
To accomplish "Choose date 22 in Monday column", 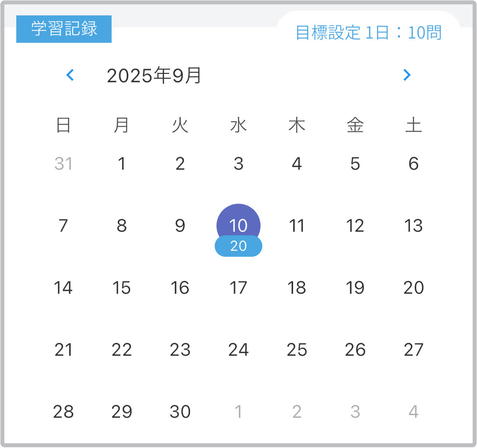I will click(122, 350).
